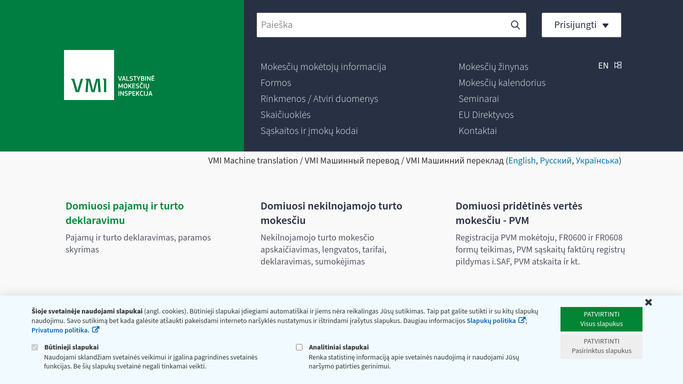
Task: Click the search magnifier icon
Action: (515, 25)
